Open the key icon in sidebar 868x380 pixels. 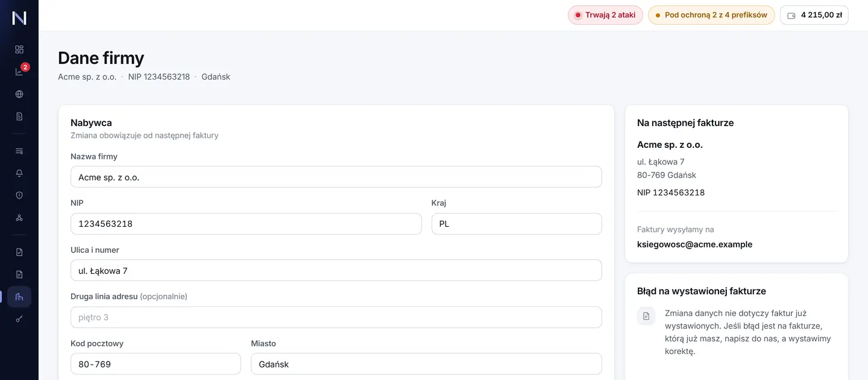19,319
